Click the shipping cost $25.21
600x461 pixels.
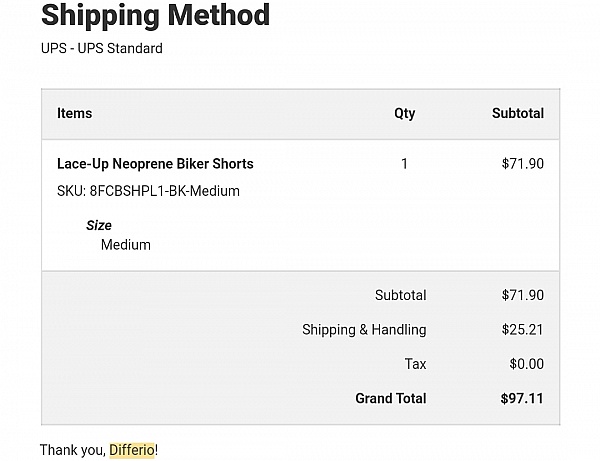523,330
